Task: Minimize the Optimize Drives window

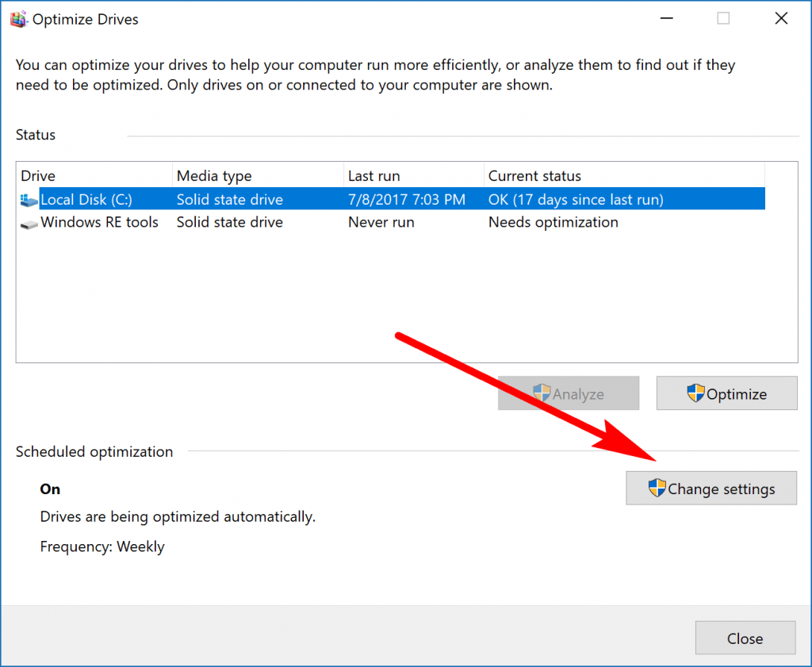Action: 666,17
